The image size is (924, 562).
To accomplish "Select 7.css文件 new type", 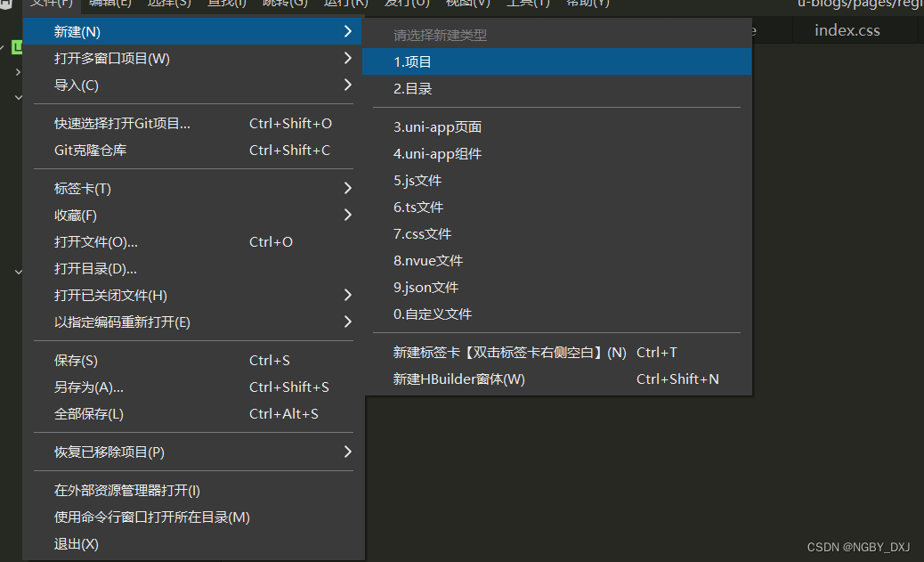I will [557, 233].
